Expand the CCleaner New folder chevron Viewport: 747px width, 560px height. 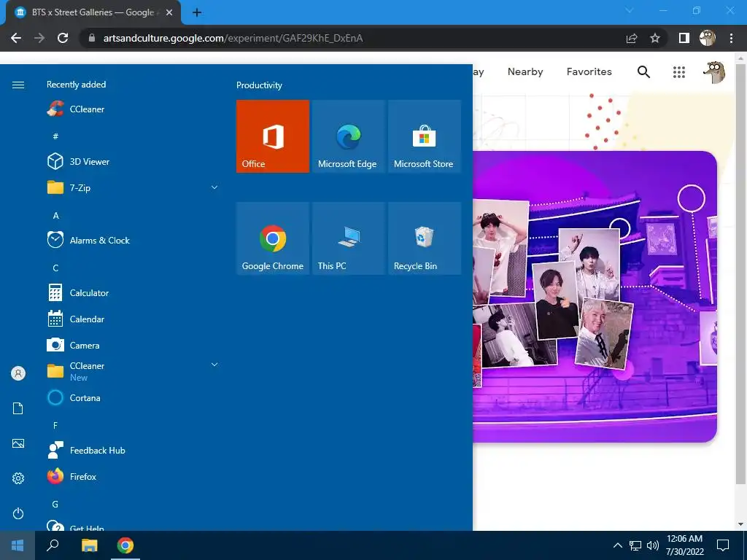coord(214,365)
